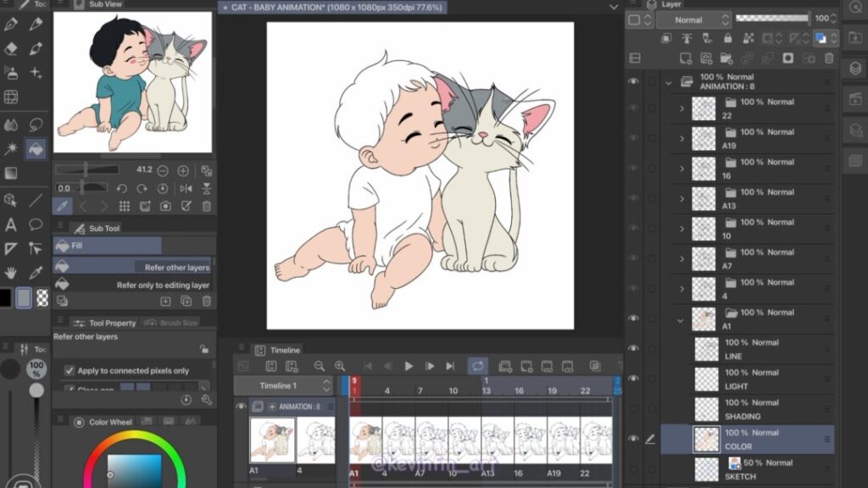This screenshot has height=488, width=868.
Task: Choose the Hand move tool
Action: tap(11, 273)
